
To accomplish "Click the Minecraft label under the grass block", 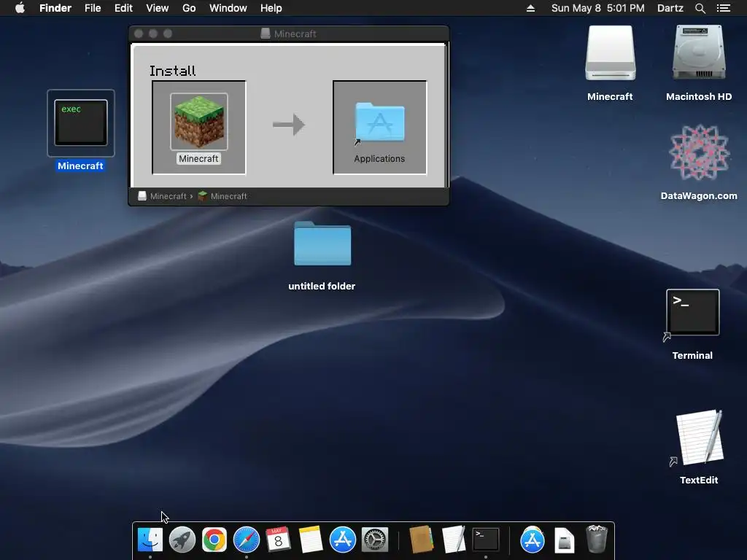I will (x=198, y=158).
